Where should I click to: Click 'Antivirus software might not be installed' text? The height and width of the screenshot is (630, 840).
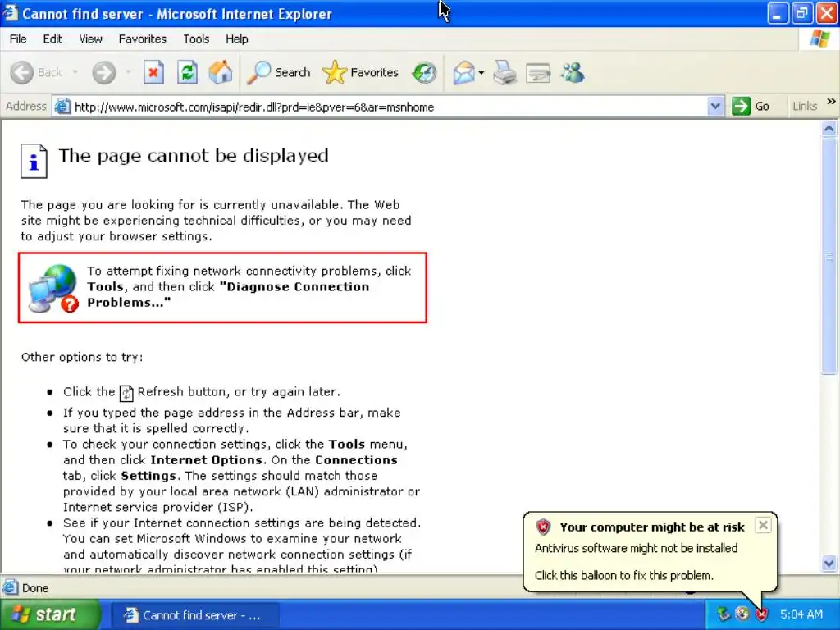[x=636, y=548]
